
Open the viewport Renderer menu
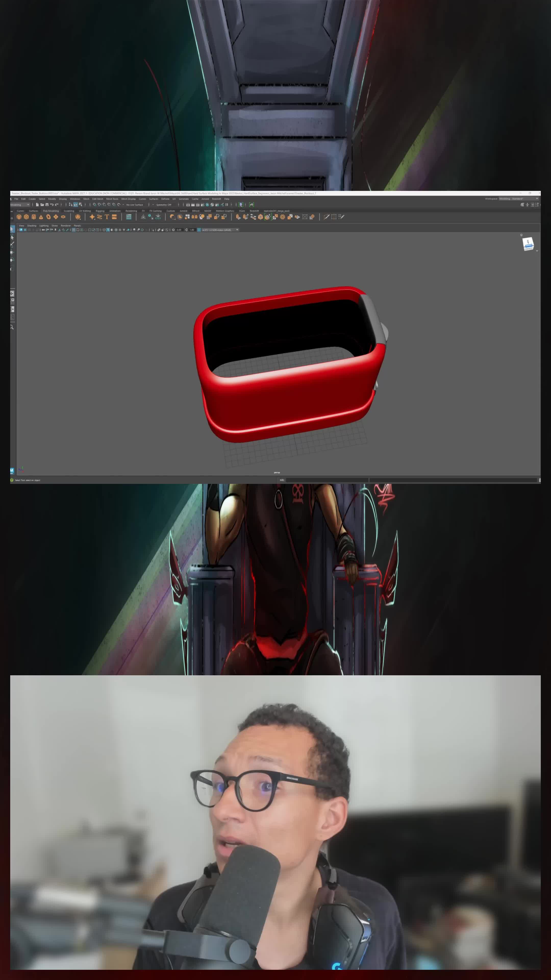point(66,226)
